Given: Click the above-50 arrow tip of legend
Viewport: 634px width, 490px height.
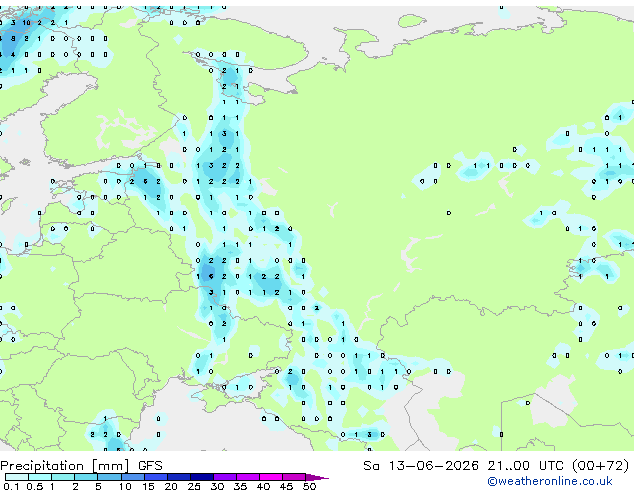Looking at the screenshot, I should coord(317,478).
